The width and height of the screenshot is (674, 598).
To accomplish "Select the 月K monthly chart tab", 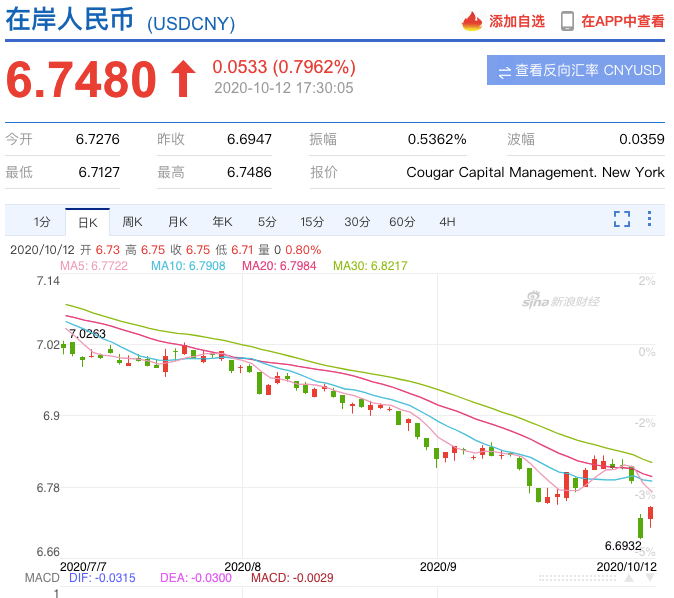I will 177,221.
